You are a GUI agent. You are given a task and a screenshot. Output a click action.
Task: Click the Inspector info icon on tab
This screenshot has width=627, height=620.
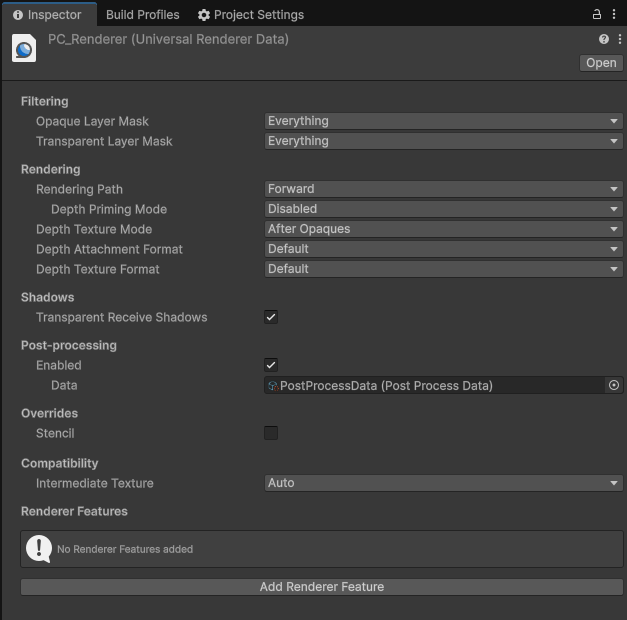[18, 15]
